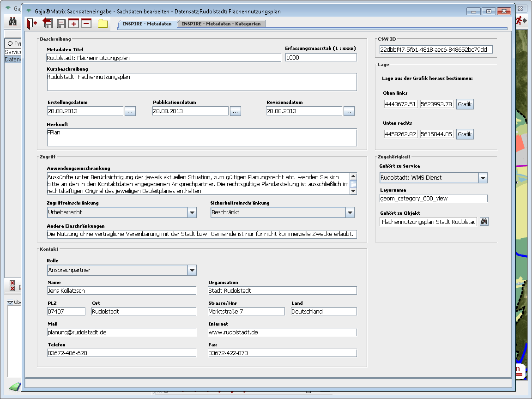Screen dimensions: 532x399
Task: Open the Zugriffseinschränkung dropdown
Action: pyautogui.click(x=192, y=212)
